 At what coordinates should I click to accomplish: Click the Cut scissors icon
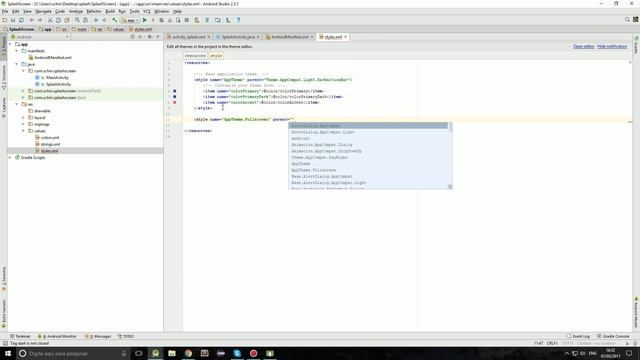(50, 20)
